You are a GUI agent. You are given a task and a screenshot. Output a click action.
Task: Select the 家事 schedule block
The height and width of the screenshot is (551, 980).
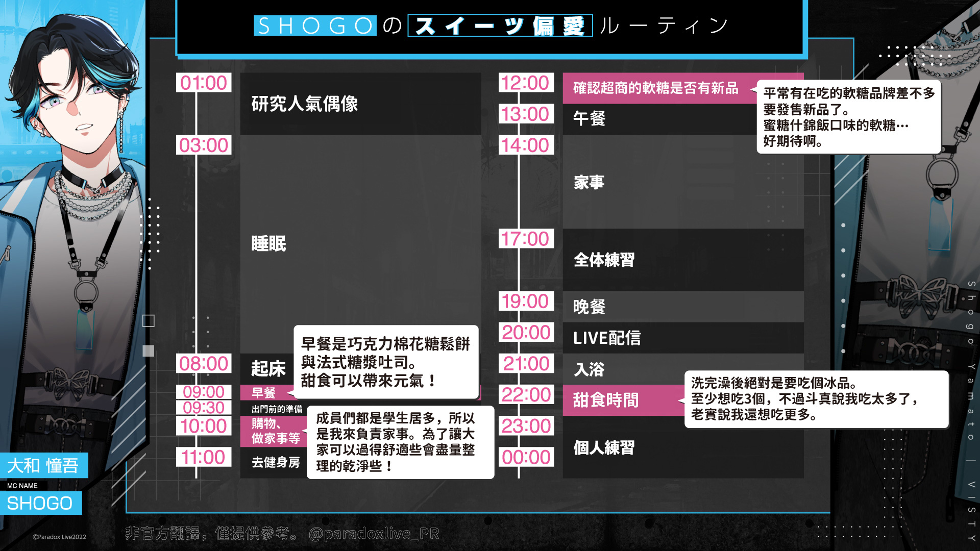point(683,182)
